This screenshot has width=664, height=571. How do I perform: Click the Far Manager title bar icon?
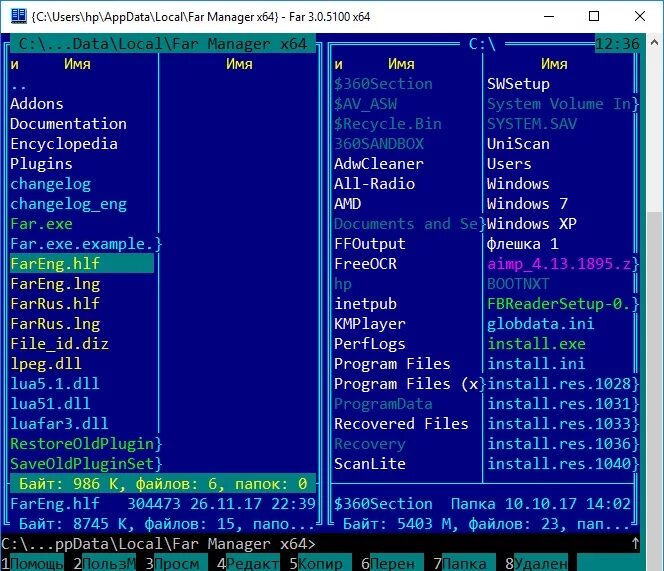coord(18,16)
